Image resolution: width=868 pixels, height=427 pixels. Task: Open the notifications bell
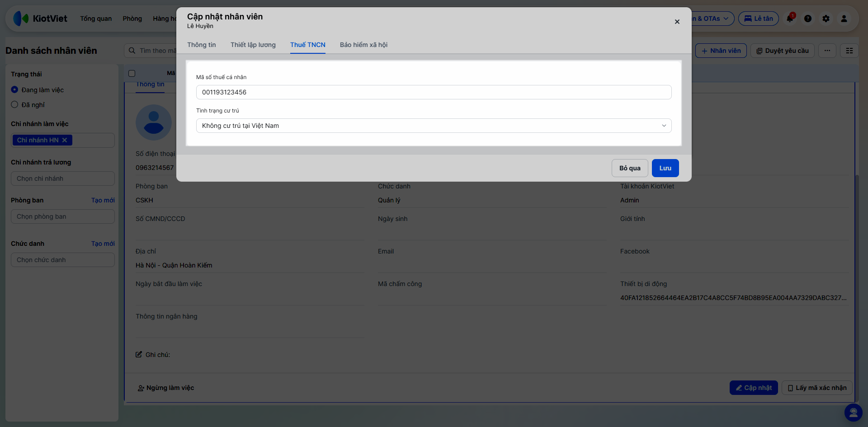coord(790,19)
